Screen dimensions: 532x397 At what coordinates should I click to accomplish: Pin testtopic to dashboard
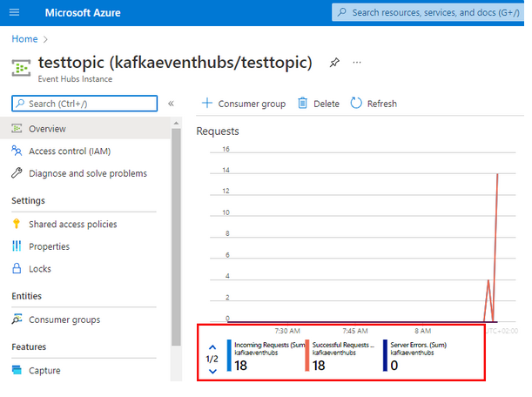tap(334, 63)
